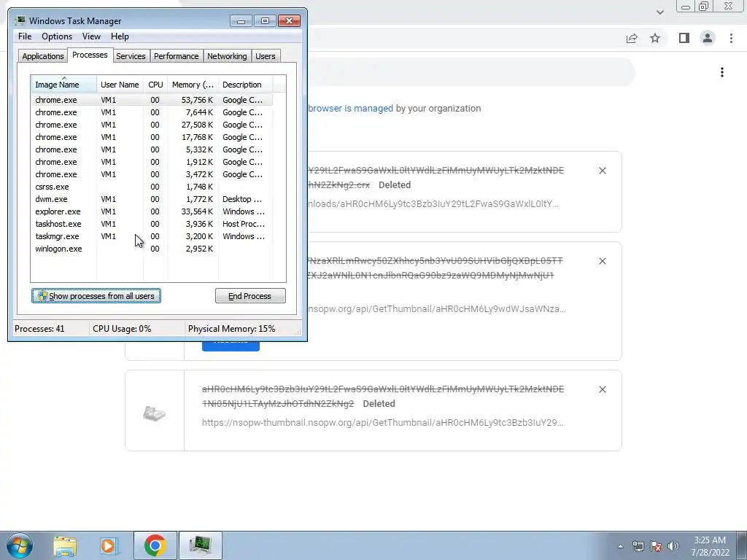
Task: Select chrome.exe row using 27,508 K
Action: tap(152, 125)
